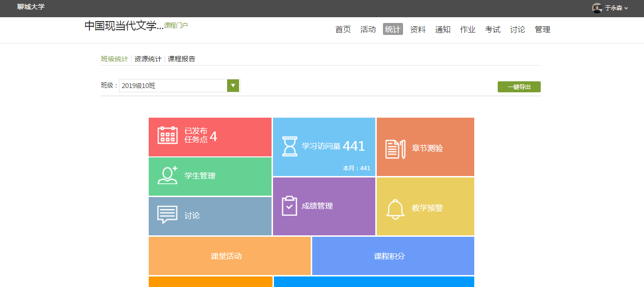Click the bell icon for 教学预警

point(395,209)
